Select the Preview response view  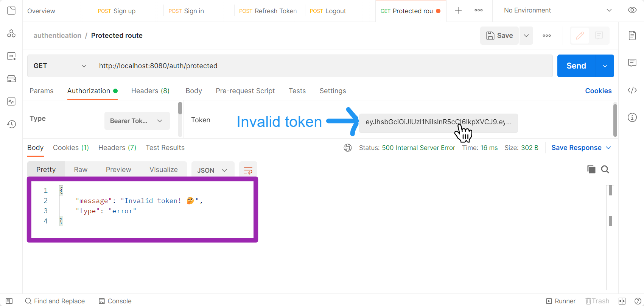point(118,170)
